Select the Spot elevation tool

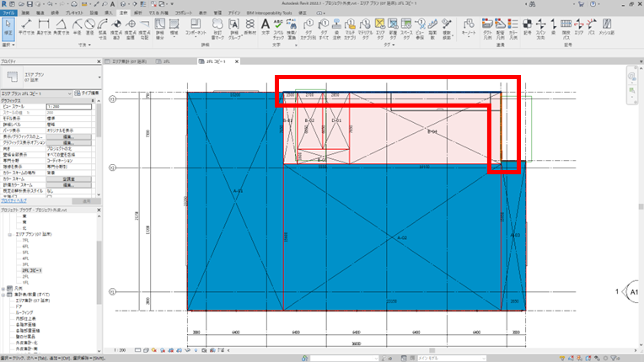click(116, 29)
